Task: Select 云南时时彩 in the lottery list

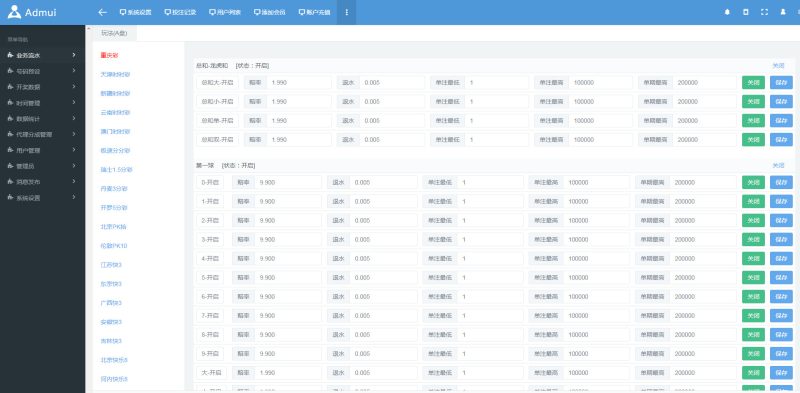Action: pos(115,112)
